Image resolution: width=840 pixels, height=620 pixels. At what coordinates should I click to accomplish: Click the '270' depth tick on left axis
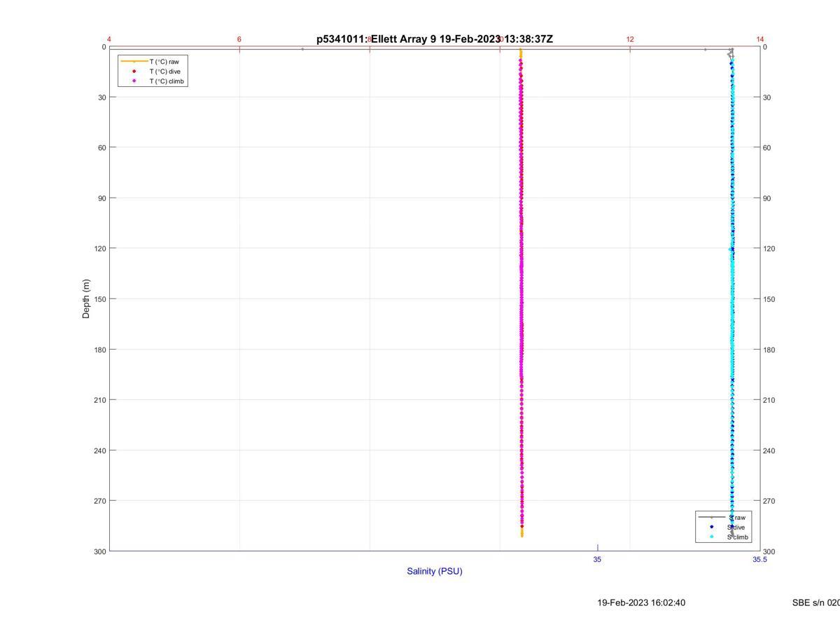pyautogui.click(x=99, y=501)
